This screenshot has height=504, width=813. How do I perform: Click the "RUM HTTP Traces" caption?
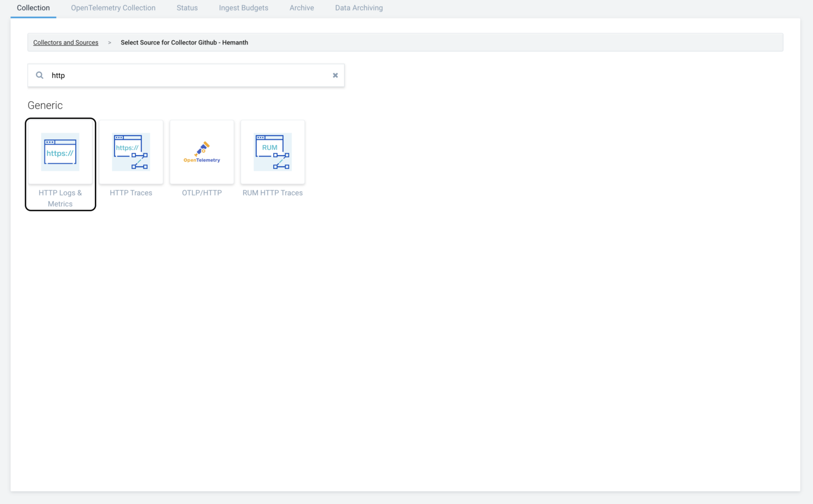click(x=273, y=193)
